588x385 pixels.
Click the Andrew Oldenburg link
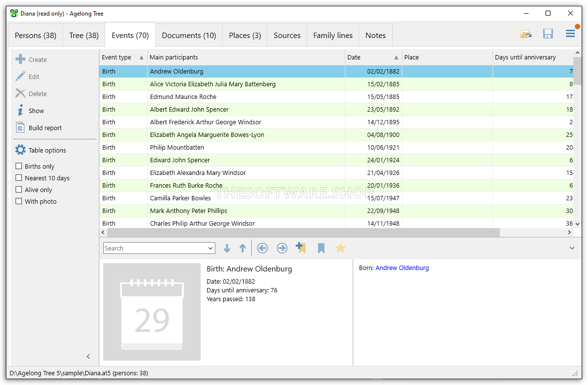(x=402, y=268)
